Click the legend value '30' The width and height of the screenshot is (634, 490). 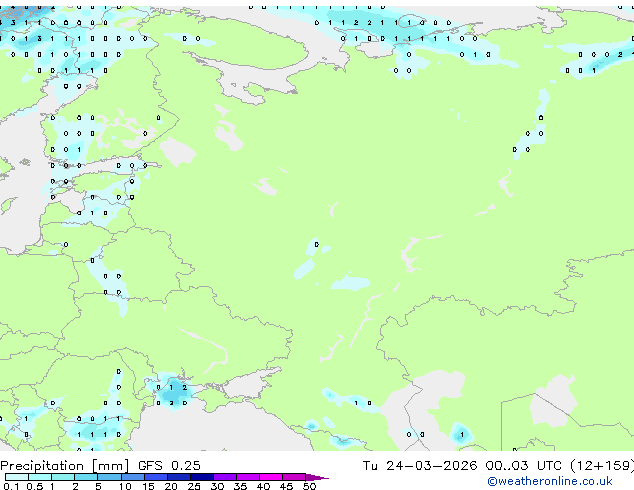coord(217,486)
